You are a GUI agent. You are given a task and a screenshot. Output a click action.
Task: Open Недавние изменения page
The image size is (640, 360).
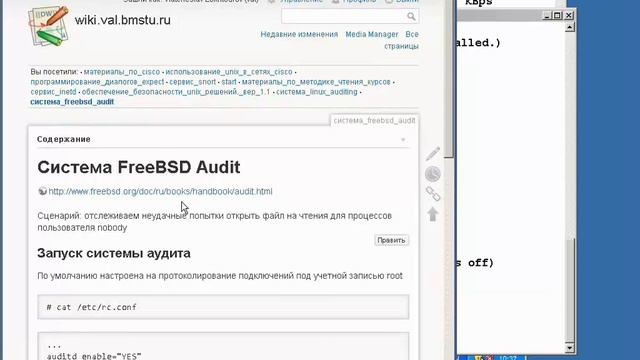299,34
